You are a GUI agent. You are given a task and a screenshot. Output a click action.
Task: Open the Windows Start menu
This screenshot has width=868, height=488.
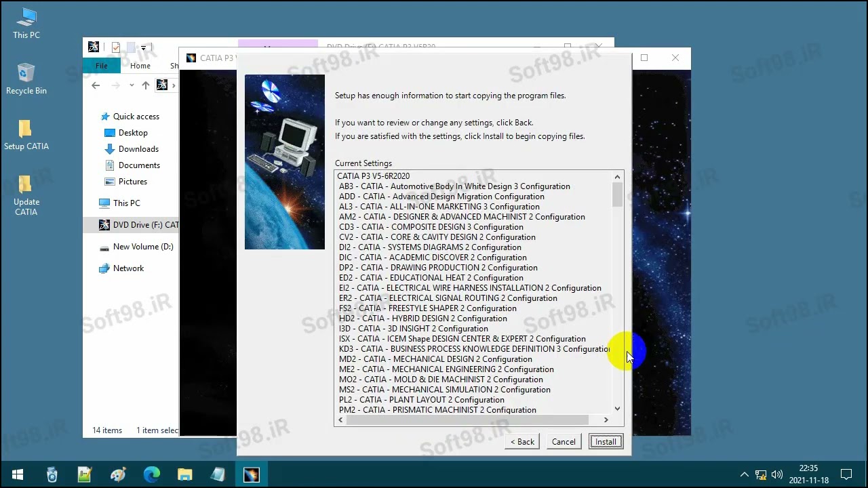pyautogui.click(x=17, y=474)
